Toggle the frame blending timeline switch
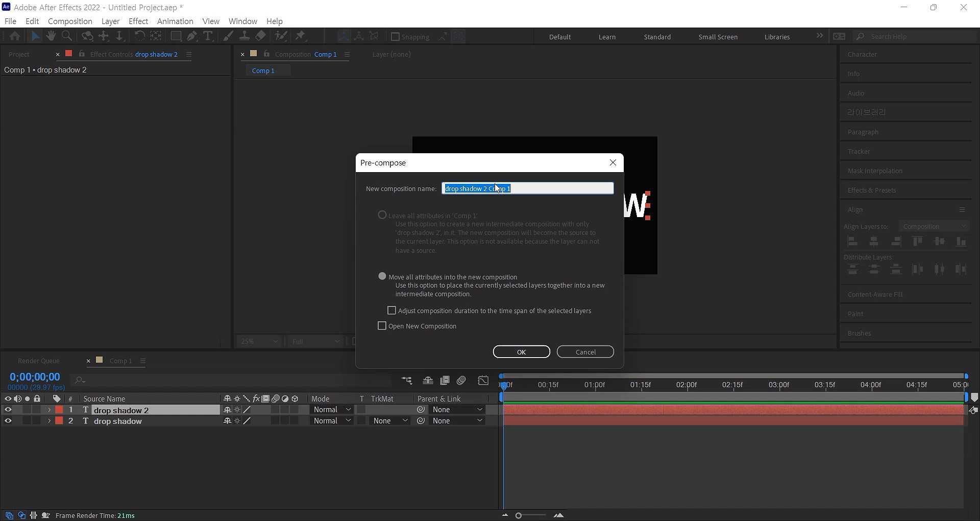Image resolution: width=980 pixels, height=521 pixels. (x=445, y=381)
